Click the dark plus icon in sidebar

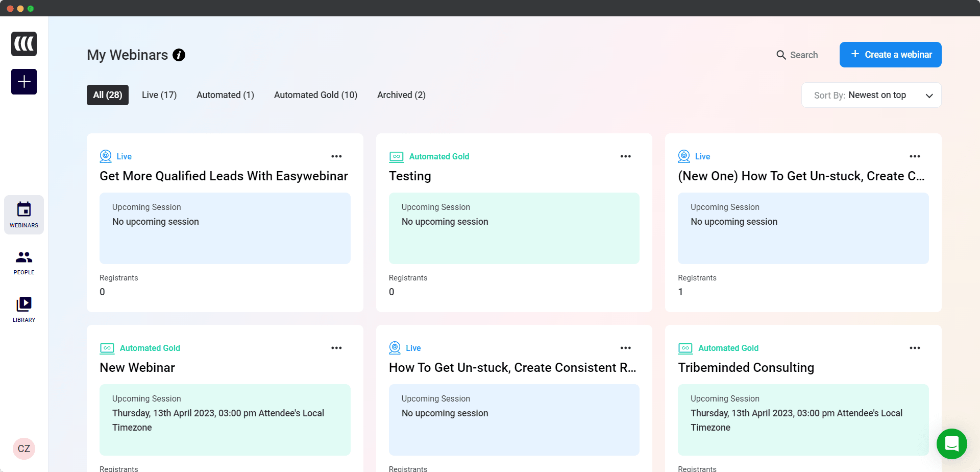(24, 82)
